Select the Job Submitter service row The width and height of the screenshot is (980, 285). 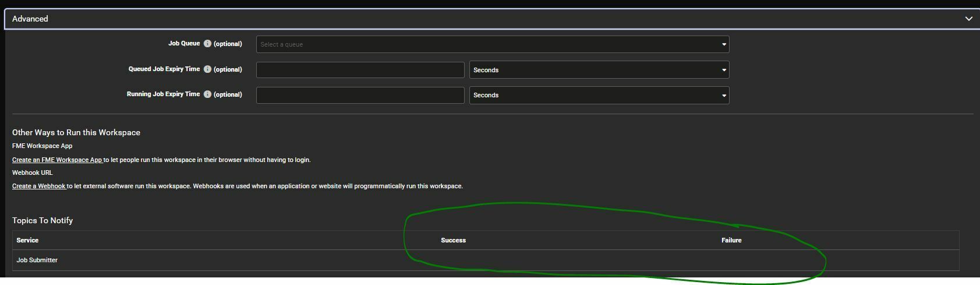pyautogui.click(x=486, y=260)
